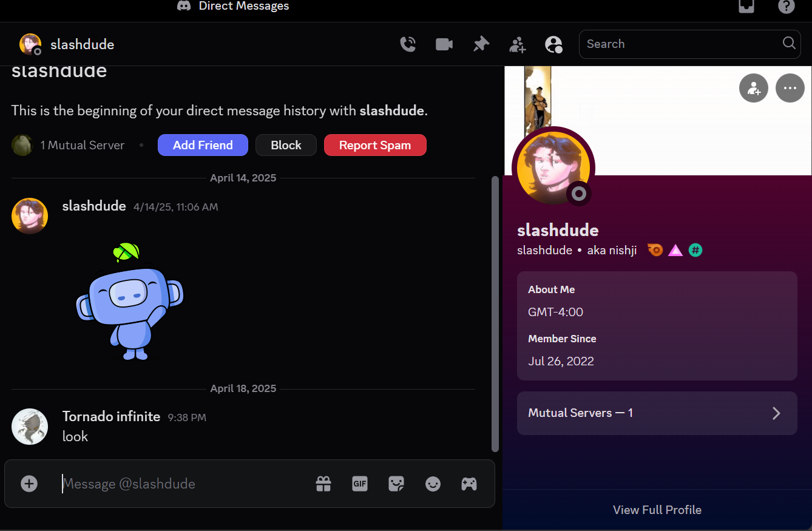Start a voice call with slashdude
The image size is (812, 531).
click(x=408, y=44)
